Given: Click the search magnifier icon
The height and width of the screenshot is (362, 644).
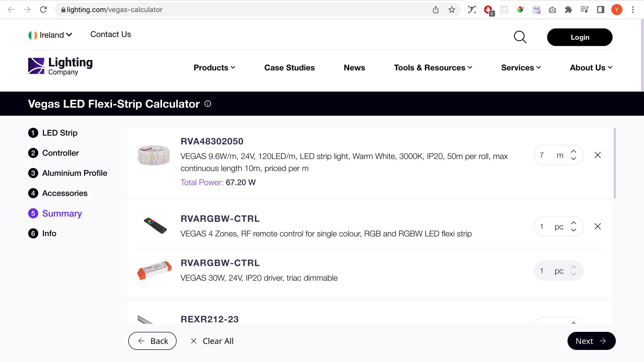Looking at the screenshot, I should pyautogui.click(x=520, y=37).
